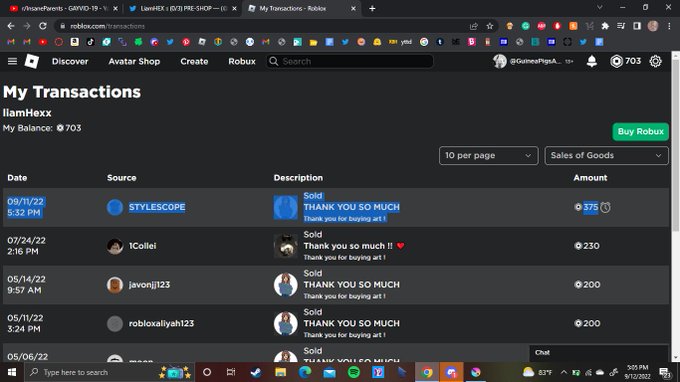
Task: Open the settings gear in Roblox header
Action: click(655, 61)
